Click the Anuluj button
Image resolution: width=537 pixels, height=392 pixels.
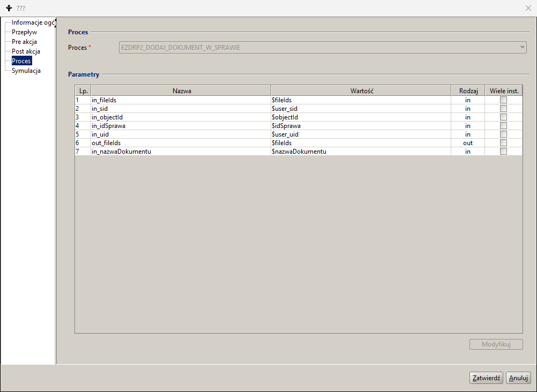[518, 378]
